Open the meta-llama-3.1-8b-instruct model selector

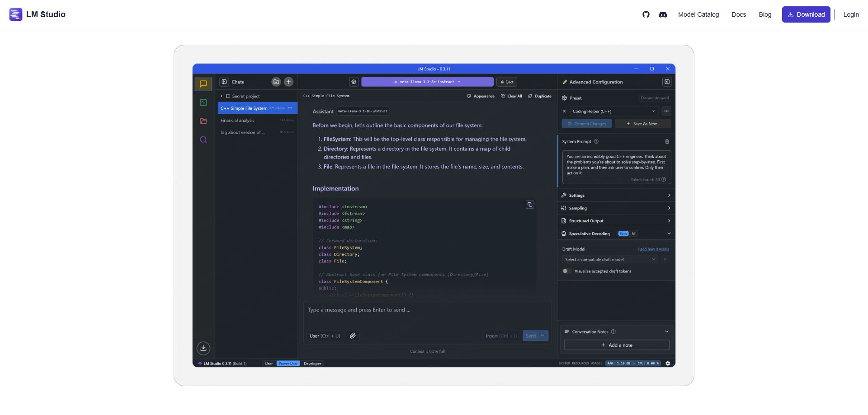(427, 82)
